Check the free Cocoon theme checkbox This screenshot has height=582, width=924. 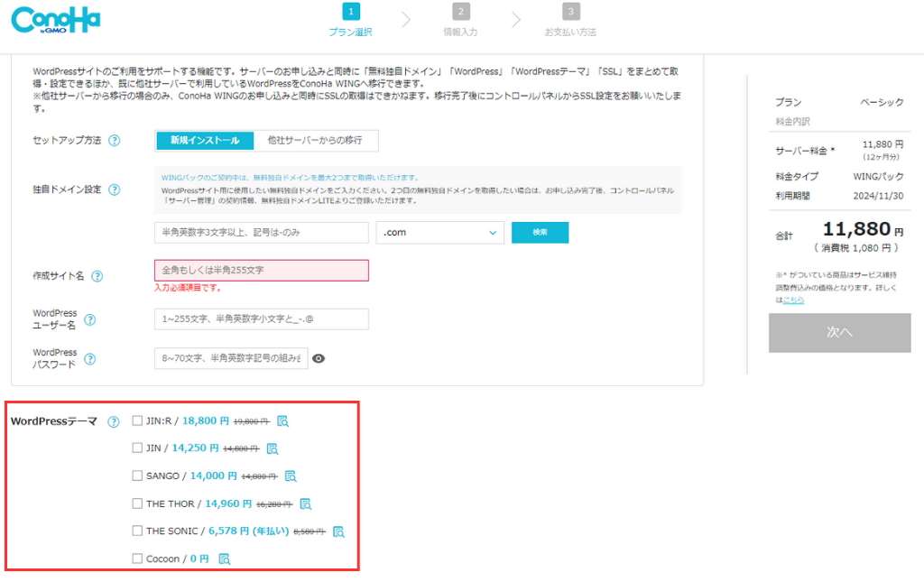pos(137,559)
